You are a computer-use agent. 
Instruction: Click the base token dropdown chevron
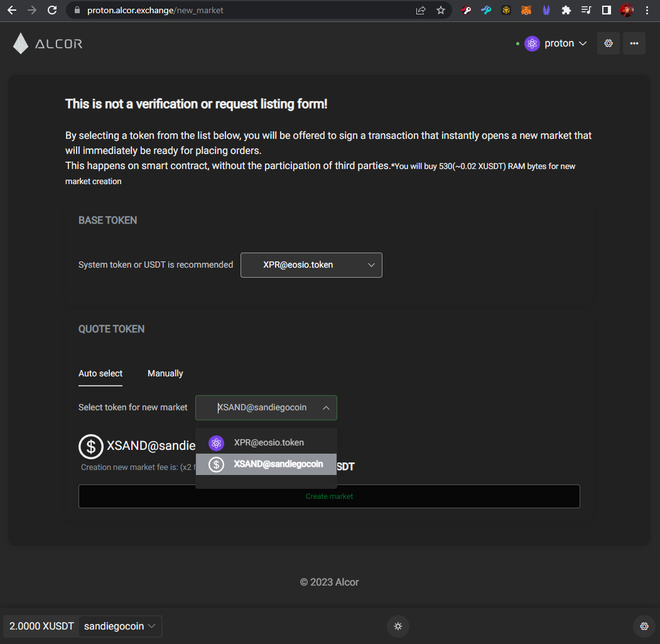pyautogui.click(x=371, y=265)
